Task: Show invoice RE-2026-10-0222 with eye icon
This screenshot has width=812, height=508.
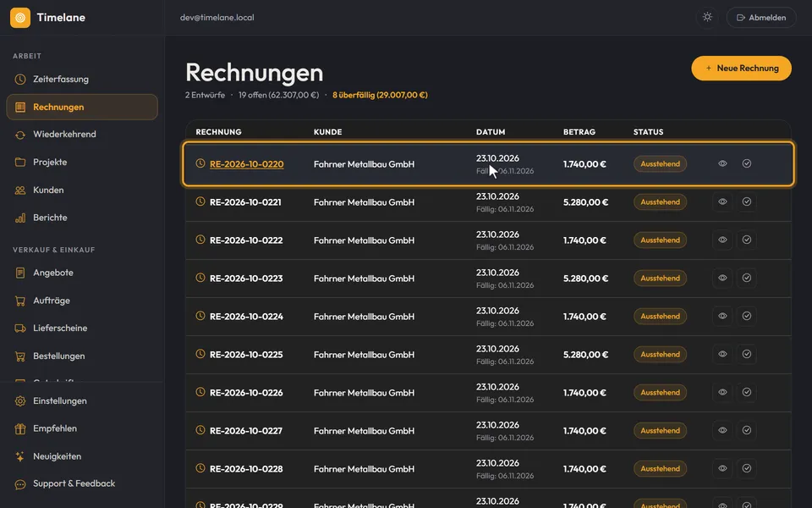Action: 722,240
